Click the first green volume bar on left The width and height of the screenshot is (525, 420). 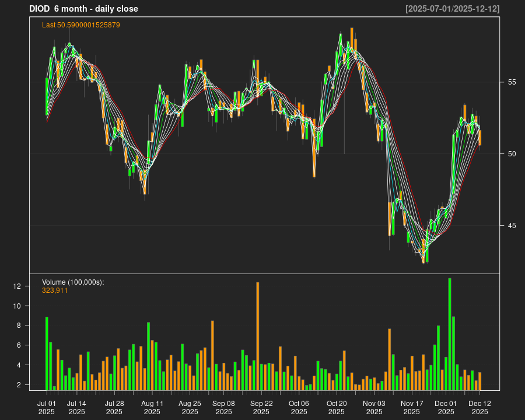pos(47,353)
